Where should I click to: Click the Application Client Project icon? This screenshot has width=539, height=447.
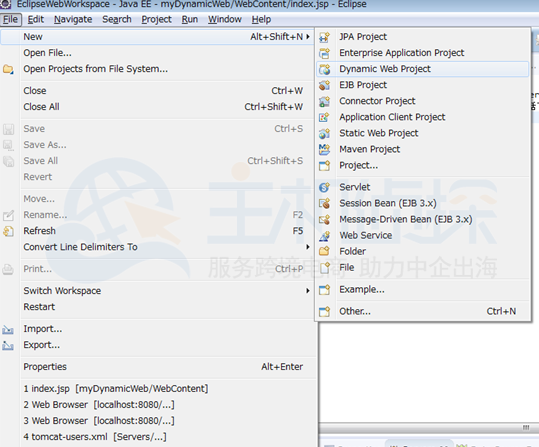pos(324,117)
